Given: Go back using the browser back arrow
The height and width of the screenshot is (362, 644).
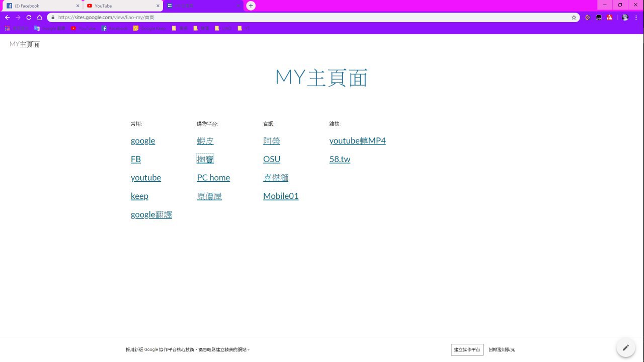Looking at the screenshot, I should click(7, 17).
